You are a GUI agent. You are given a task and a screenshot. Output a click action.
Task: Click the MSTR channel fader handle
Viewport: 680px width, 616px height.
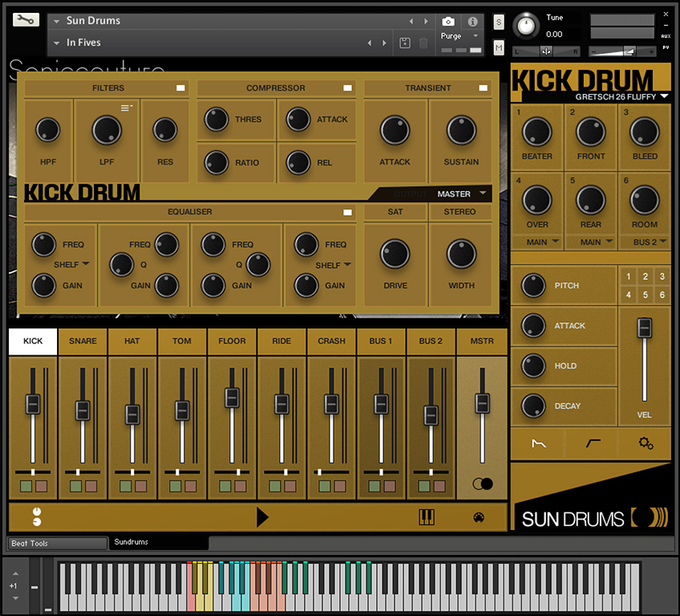pos(482,403)
